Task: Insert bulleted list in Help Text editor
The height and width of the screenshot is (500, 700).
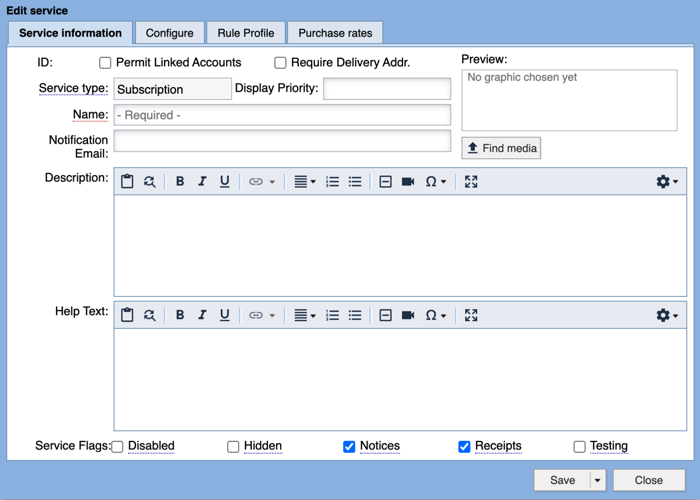Action: pos(355,315)
